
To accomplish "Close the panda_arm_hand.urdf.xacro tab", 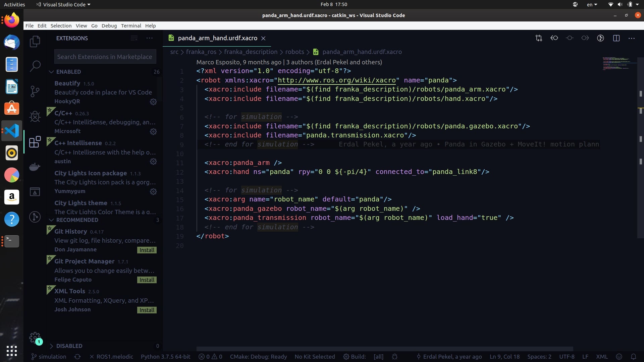I will point(263,39).
